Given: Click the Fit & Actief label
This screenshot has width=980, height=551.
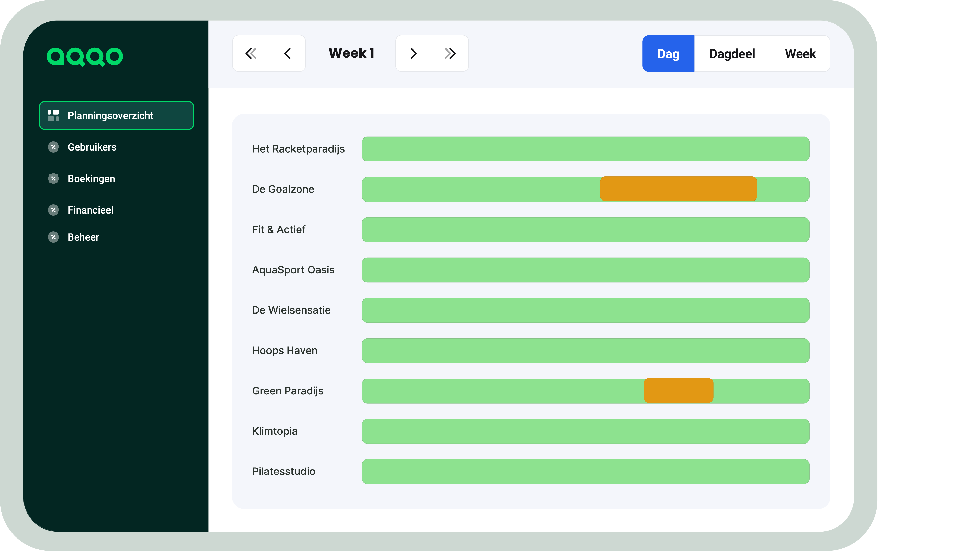Looking at the screenshot, I should (x=279, y=229).
